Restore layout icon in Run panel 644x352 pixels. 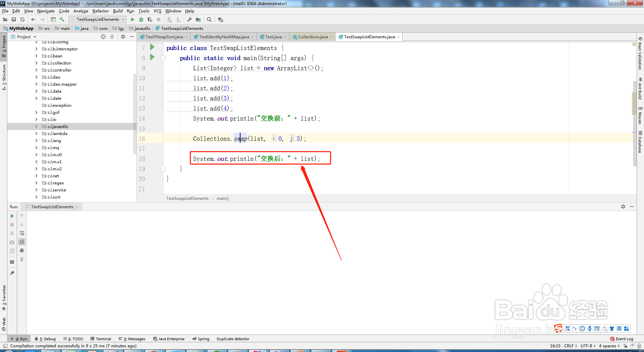click(x=12, y=262)
